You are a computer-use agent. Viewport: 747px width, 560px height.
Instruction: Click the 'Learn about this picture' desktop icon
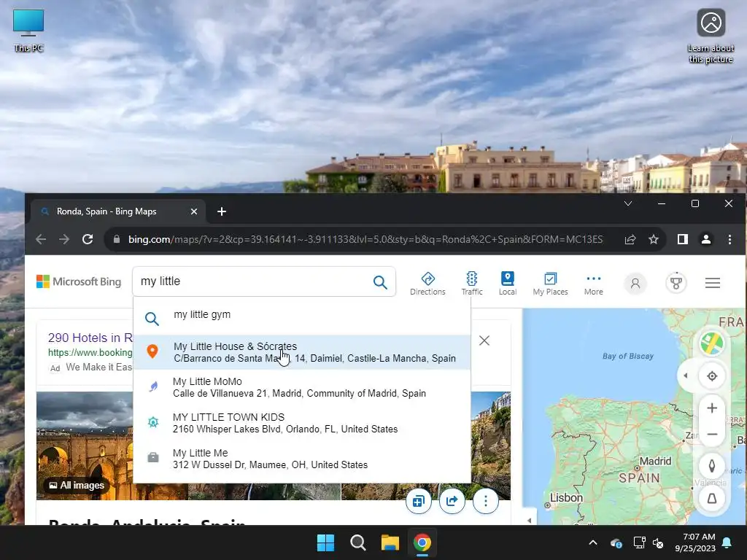711,36
